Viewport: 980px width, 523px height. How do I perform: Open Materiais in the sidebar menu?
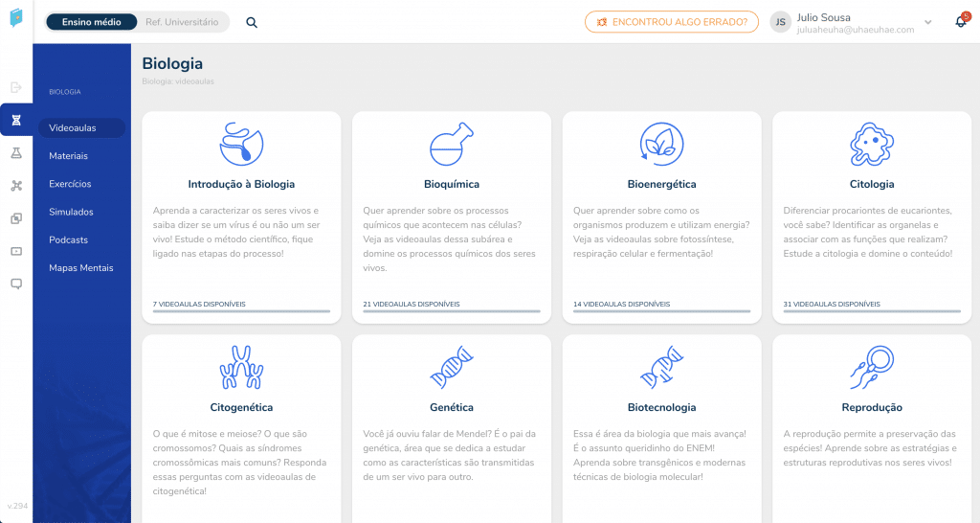[x=68, y=156]
